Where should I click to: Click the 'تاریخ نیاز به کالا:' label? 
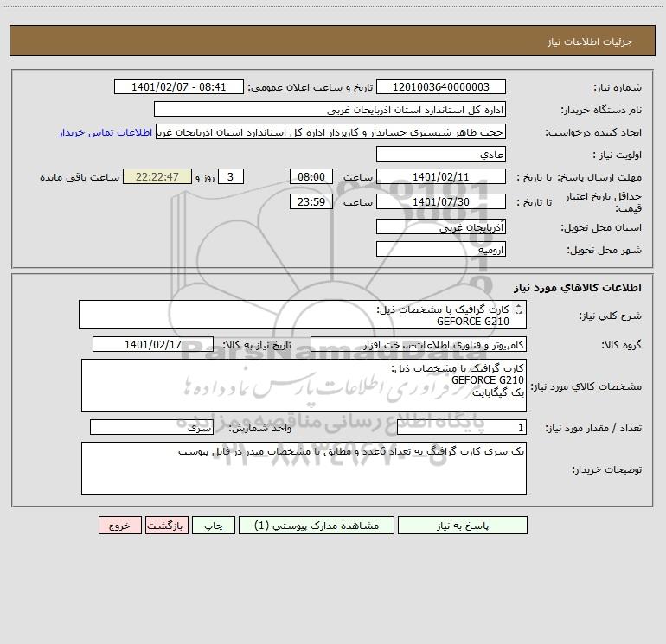click(257, 346)
